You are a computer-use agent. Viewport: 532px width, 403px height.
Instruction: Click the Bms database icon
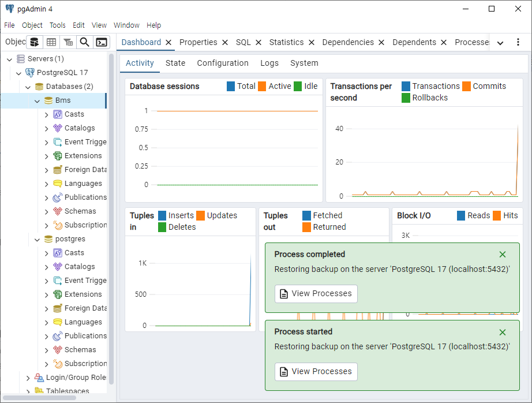pos(48,100)
